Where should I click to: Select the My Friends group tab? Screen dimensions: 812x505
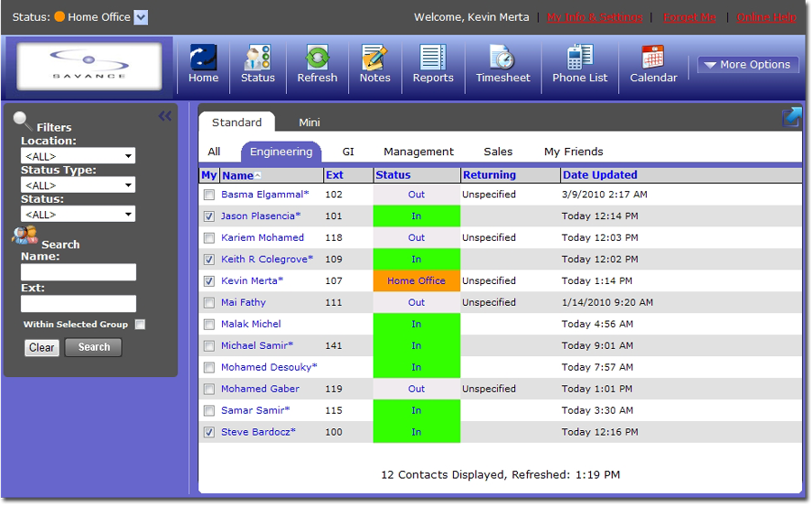click(x=573, y=151)
